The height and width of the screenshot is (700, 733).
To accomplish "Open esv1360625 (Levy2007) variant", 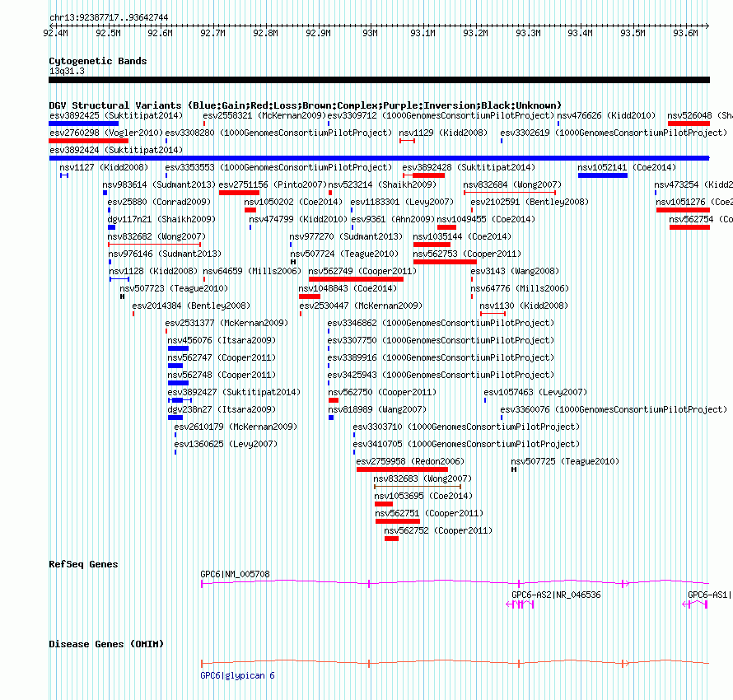I will (226, 444).
